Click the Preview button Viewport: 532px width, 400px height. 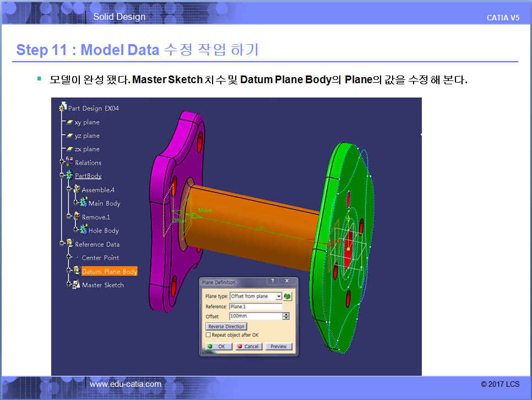click(278, 347)
